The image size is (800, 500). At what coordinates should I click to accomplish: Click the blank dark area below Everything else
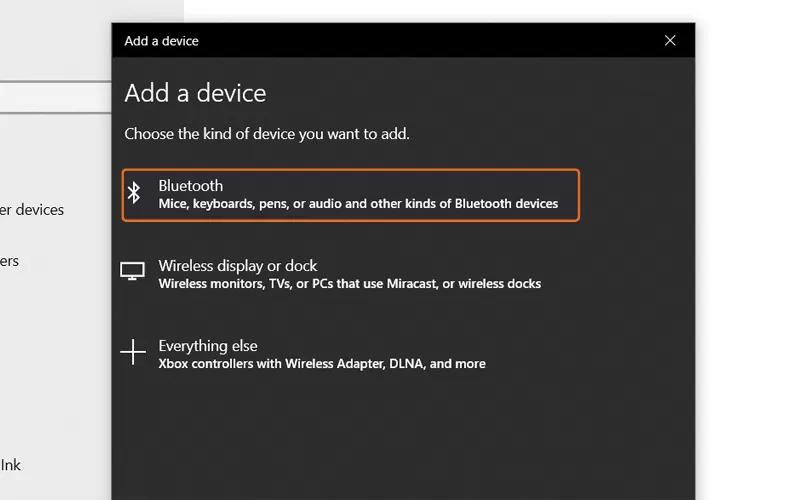click(x=400, y=440)
